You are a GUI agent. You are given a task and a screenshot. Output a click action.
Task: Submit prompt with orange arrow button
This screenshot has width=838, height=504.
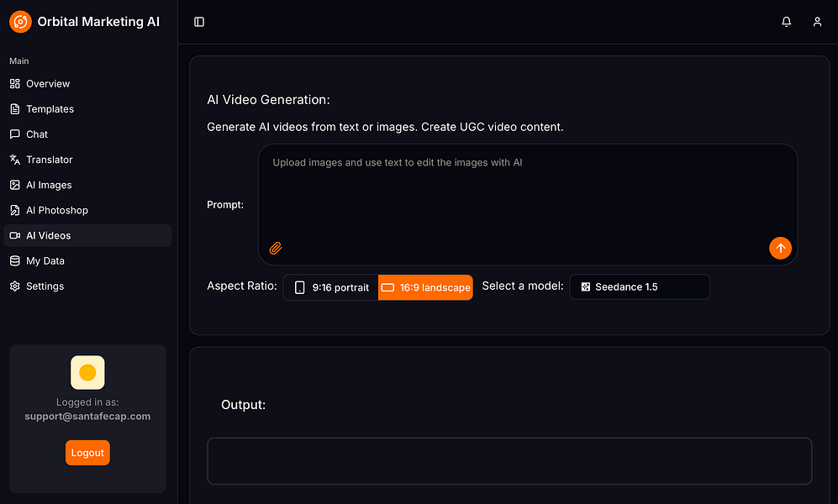coord(780,249)
